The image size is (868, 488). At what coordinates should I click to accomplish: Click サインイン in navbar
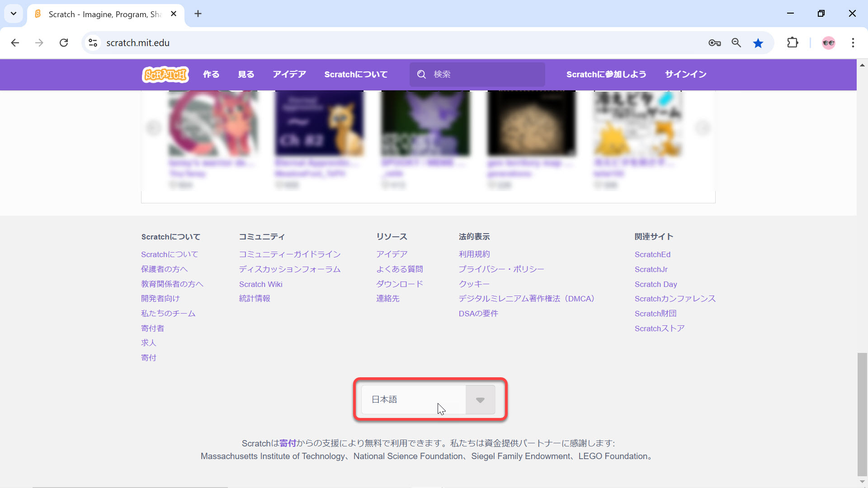[x=685, y=75]
